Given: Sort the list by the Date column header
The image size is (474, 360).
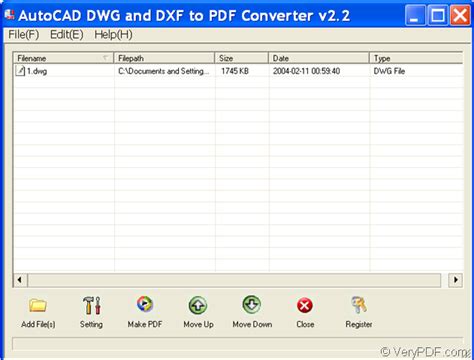Looking at the screenshot, I should [x=319, y=58].
